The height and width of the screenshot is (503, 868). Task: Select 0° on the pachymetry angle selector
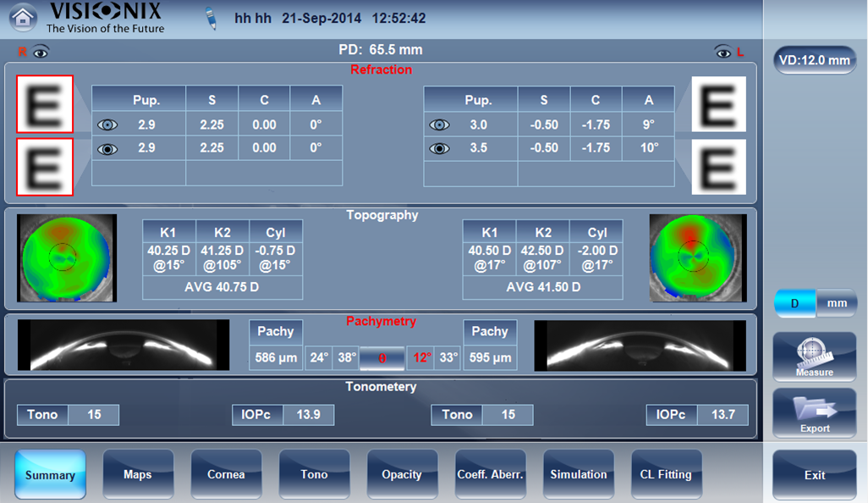pyautogui.click(x=381, y=358)
